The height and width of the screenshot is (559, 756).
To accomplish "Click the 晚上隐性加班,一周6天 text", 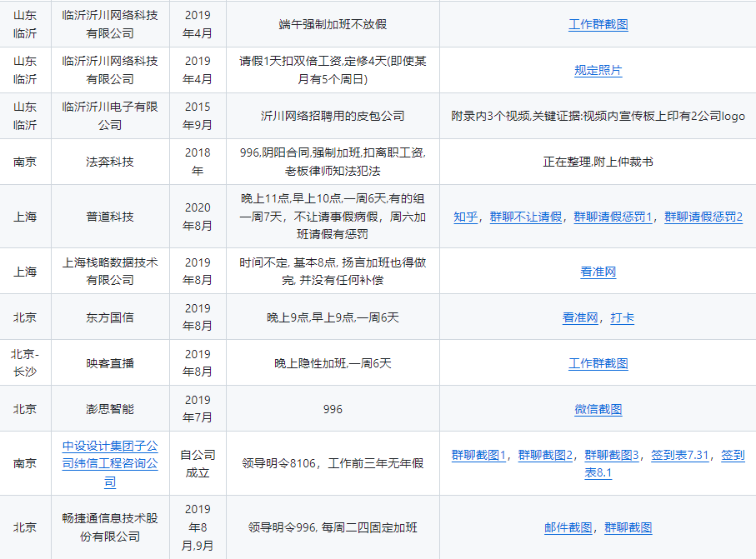I will 333,363.
